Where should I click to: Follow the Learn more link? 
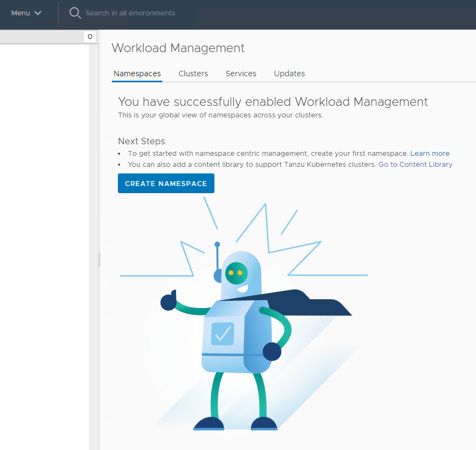coord(430,154)
